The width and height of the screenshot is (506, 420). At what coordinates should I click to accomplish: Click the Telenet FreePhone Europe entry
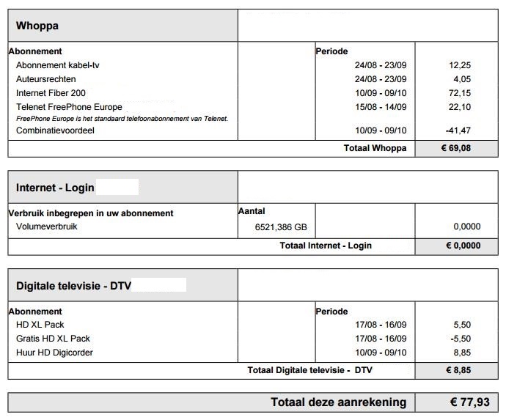point(69,107)
